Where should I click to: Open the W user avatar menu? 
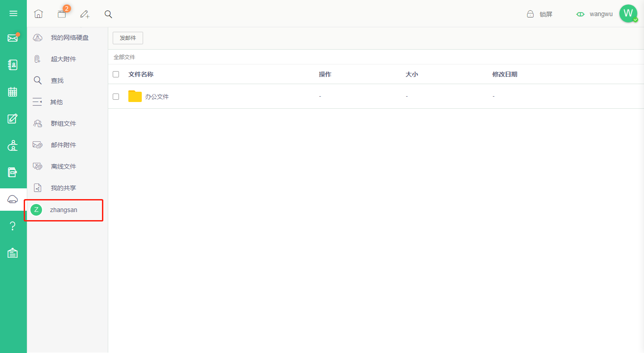[628, 13]
